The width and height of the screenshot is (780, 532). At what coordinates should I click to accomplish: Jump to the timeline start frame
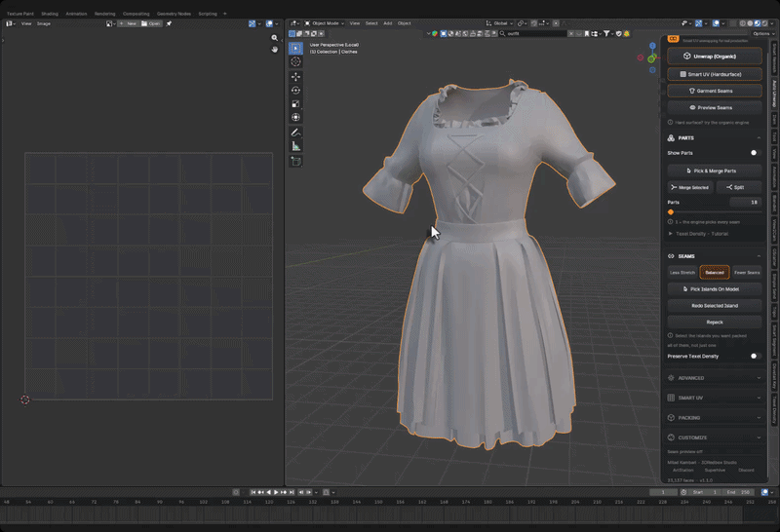coord(253,492)
